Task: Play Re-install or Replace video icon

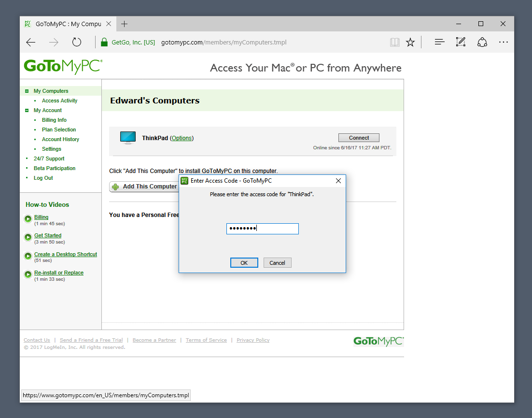Action: [x=28, y=274]
